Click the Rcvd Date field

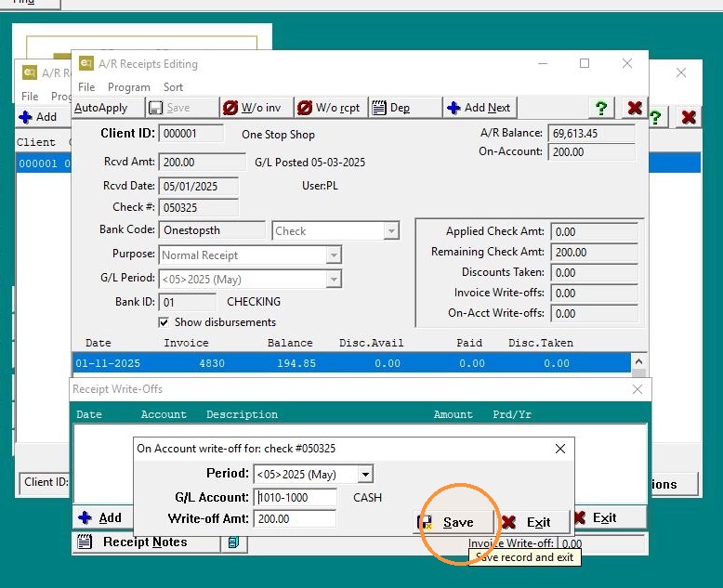[x=198, y=186]
